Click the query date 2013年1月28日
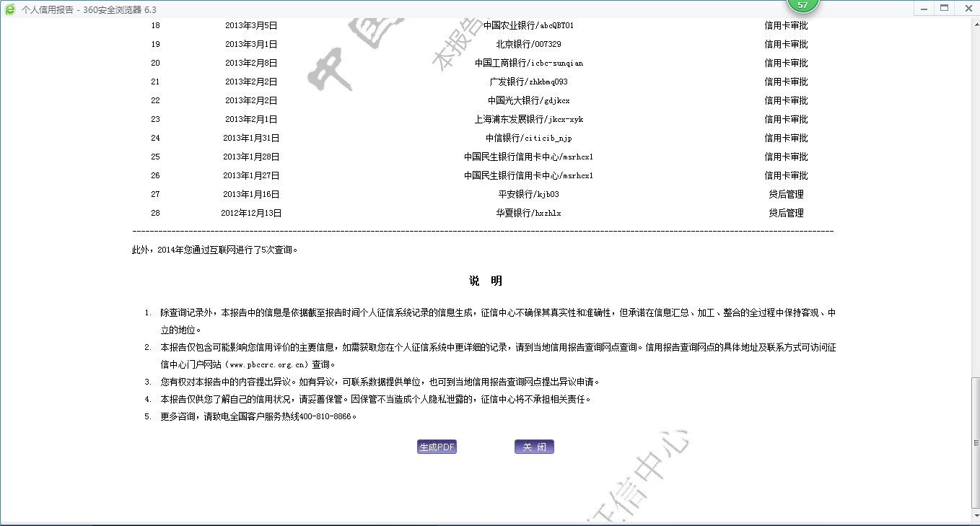This screenshot has height=526, width=980. pyautogui.click(x=251, y=157)
